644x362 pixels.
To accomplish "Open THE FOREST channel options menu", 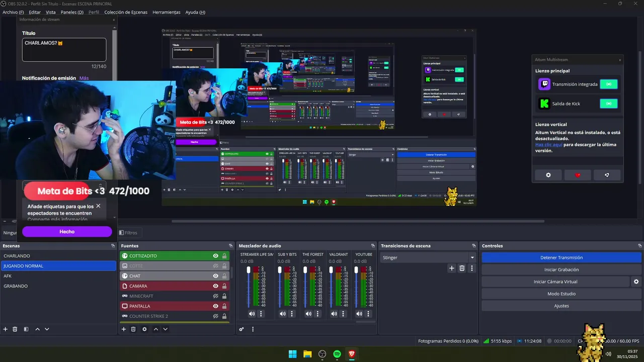I will click(317, 314).
